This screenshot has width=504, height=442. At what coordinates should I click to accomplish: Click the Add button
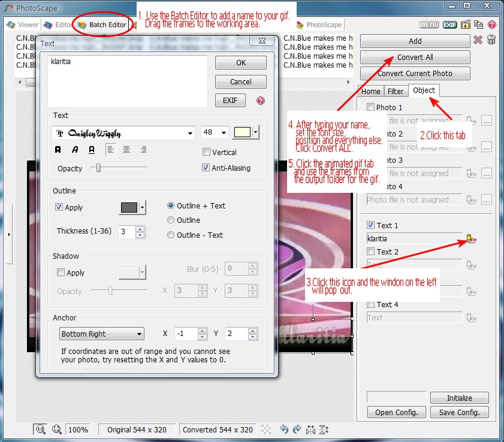(415, 41)
